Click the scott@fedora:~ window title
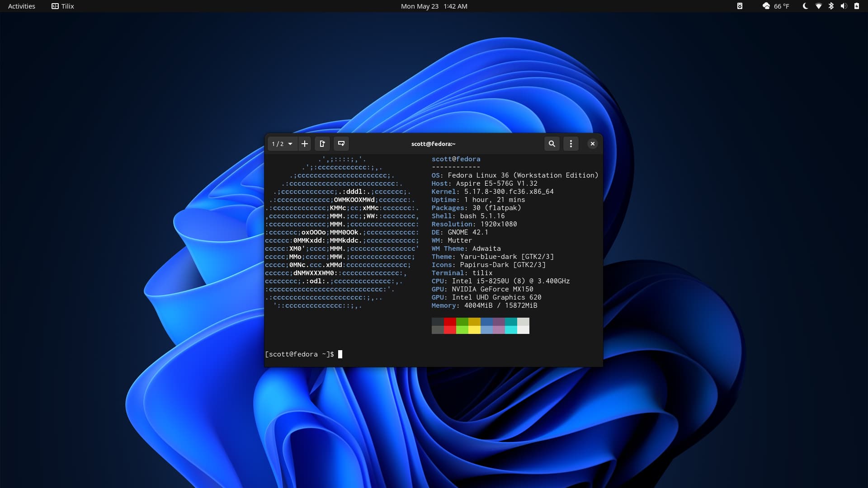Screen dimensions: 868x488 point(433,144)
